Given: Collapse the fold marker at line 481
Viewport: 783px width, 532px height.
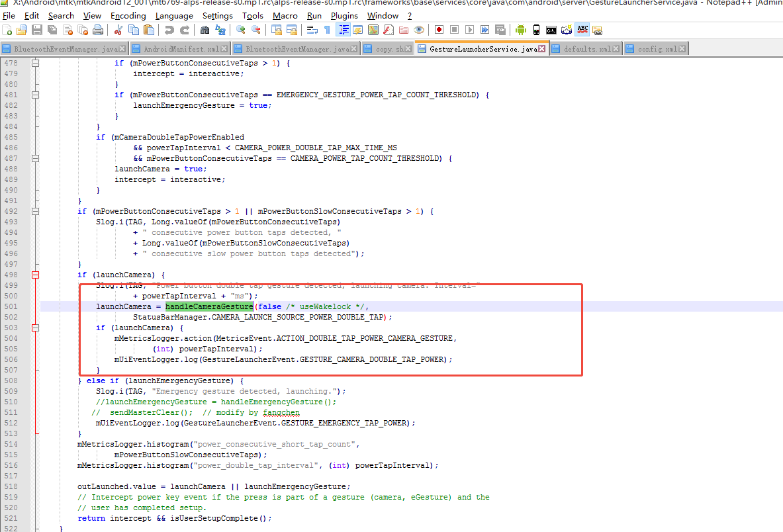Looking at the screenshot, I should [36, 95].
